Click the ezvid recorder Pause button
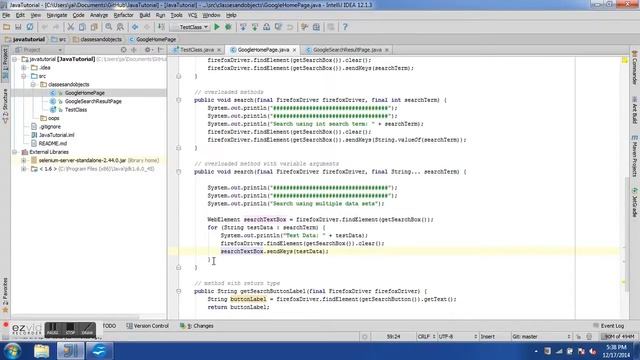640x360 pixels. 53,329
